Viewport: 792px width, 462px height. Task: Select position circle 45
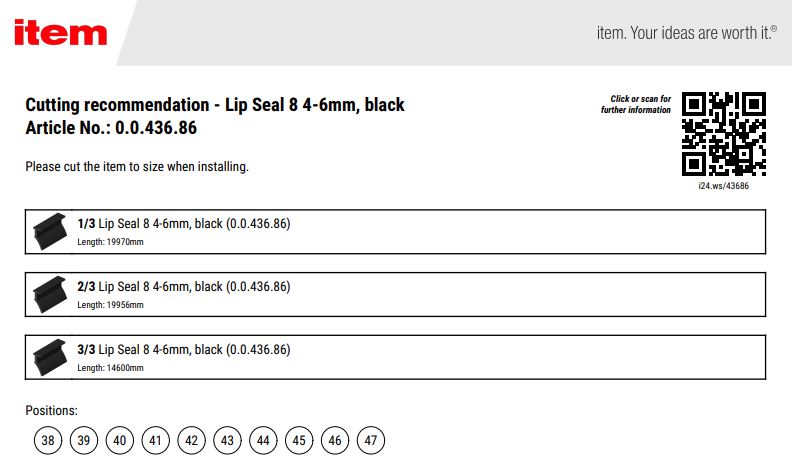299,440
